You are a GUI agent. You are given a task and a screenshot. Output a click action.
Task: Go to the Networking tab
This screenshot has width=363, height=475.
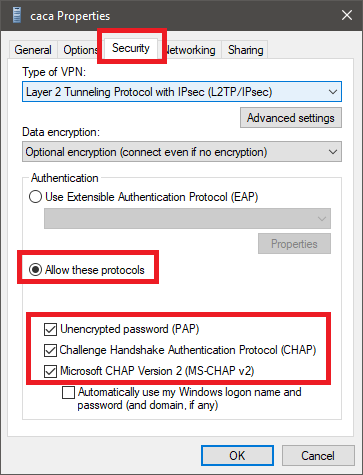191,50
